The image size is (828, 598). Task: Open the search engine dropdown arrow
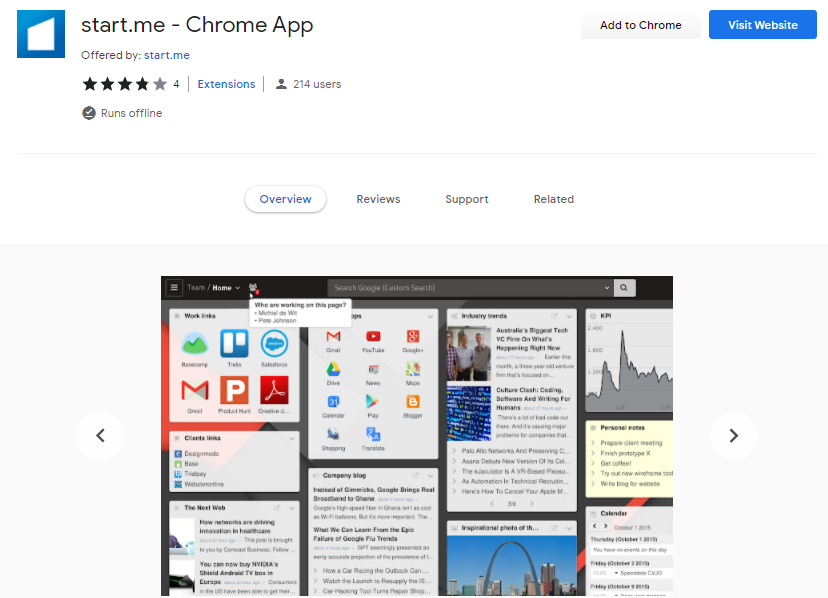[x=607, y=288]
